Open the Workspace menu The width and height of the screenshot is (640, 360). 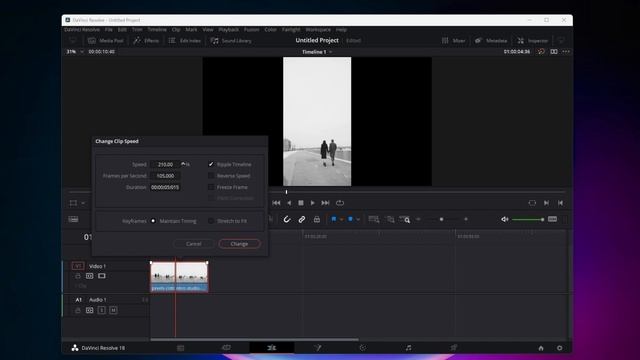tap(318, 29)
